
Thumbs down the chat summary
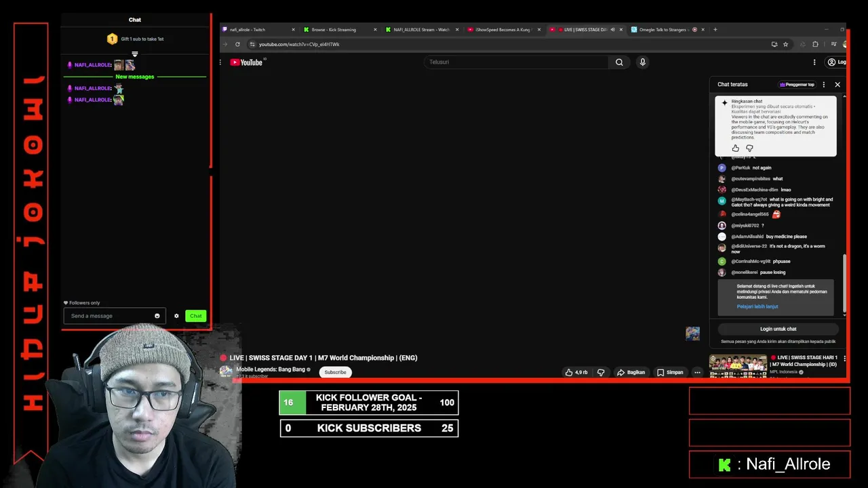click(x=749, y=148)
